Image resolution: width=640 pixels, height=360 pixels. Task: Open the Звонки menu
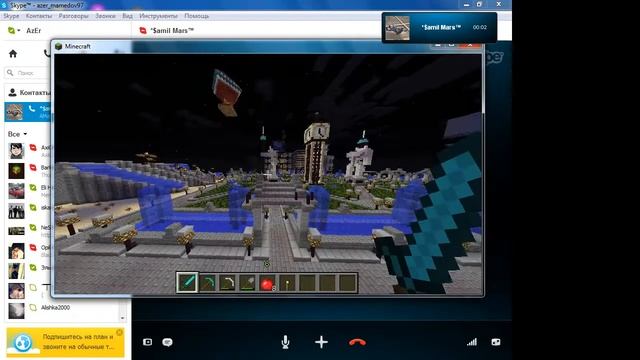click(x=105, y=16)
